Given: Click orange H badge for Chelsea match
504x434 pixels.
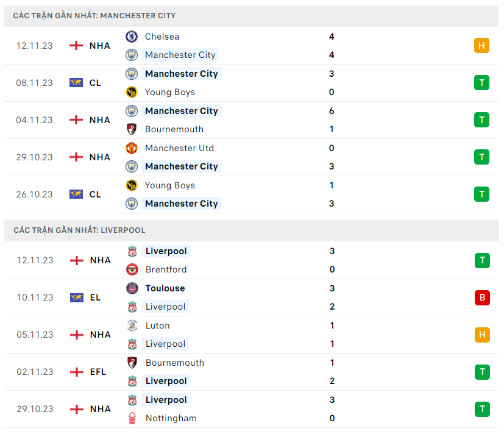Looking at the screenshot, I should (481, 46).
